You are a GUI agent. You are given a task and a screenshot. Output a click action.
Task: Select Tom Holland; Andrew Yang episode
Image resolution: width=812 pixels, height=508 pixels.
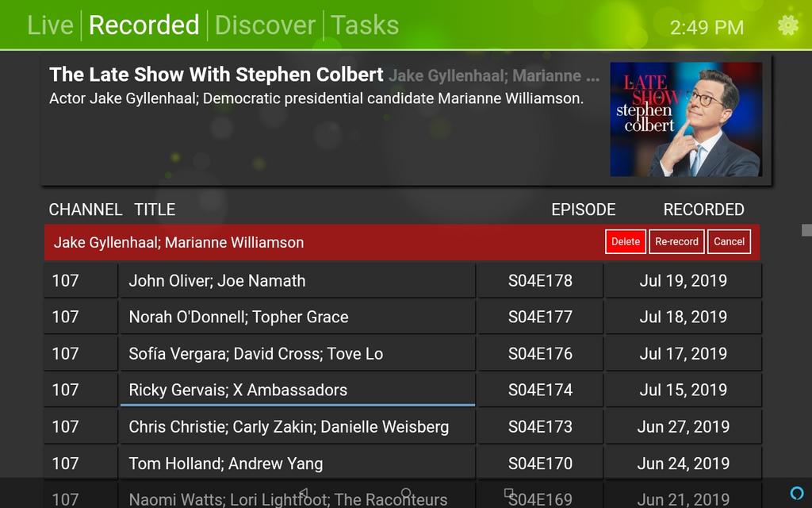tap(297, 463)
